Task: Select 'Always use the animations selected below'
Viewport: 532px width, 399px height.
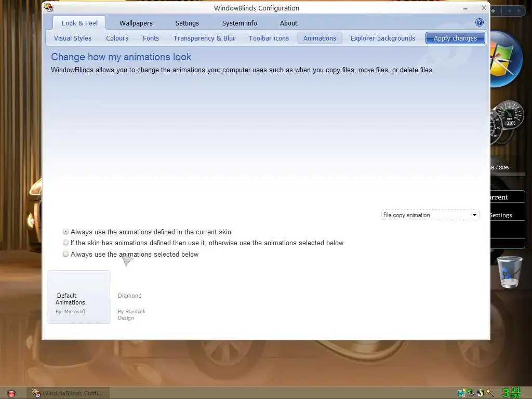Action: click(x=130, y=254)
